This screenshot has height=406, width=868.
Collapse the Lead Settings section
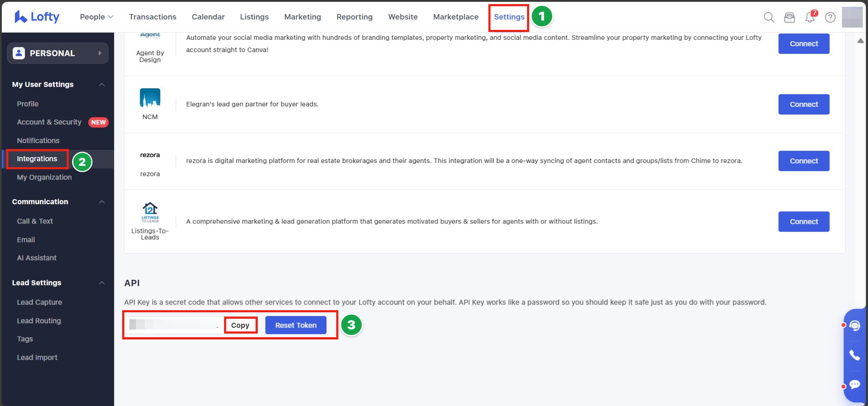(102, 283)
